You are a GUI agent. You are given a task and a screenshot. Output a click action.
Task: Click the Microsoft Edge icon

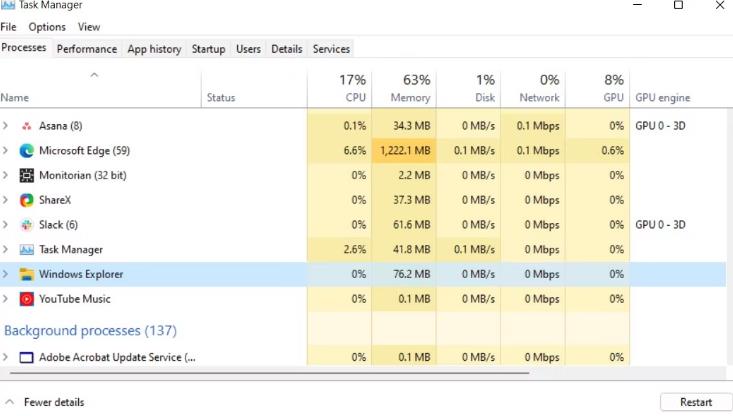pyautogui.click(x=27, y=151)
